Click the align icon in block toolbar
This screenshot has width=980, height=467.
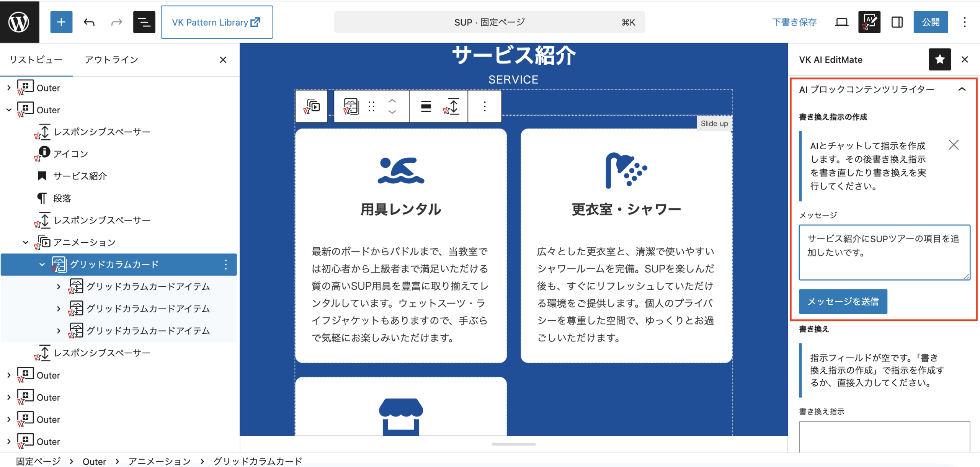pos(426,106)
